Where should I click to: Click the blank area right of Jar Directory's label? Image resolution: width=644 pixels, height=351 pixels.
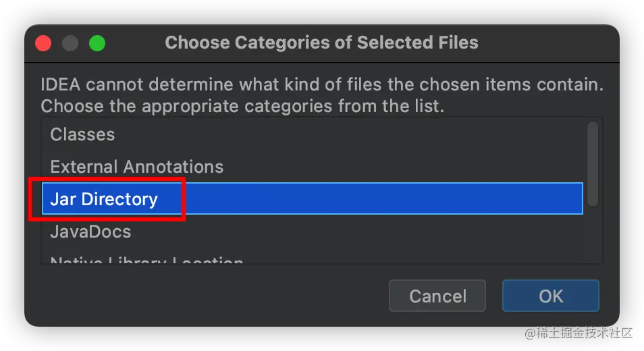click(378, 199)
